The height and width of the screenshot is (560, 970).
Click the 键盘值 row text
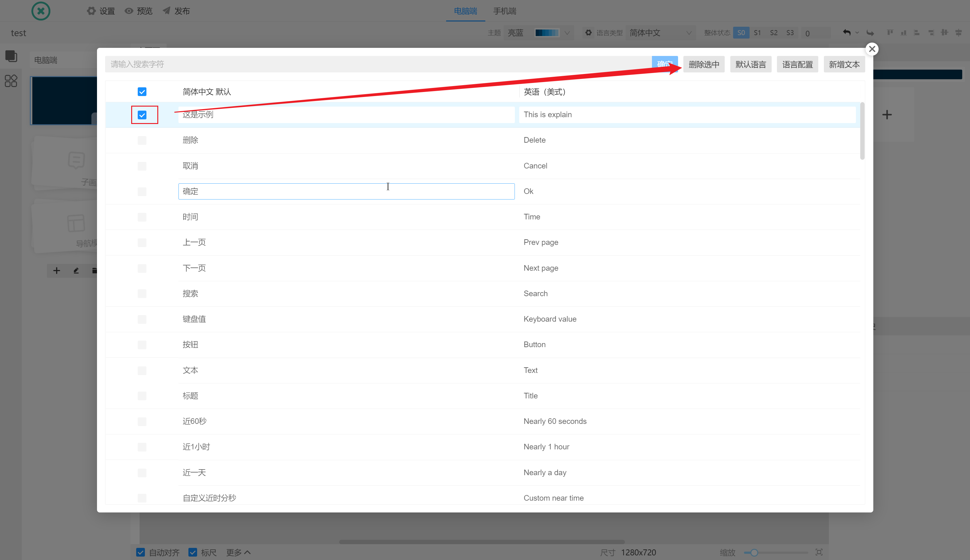pyautogui.click(x=194, y=319)
